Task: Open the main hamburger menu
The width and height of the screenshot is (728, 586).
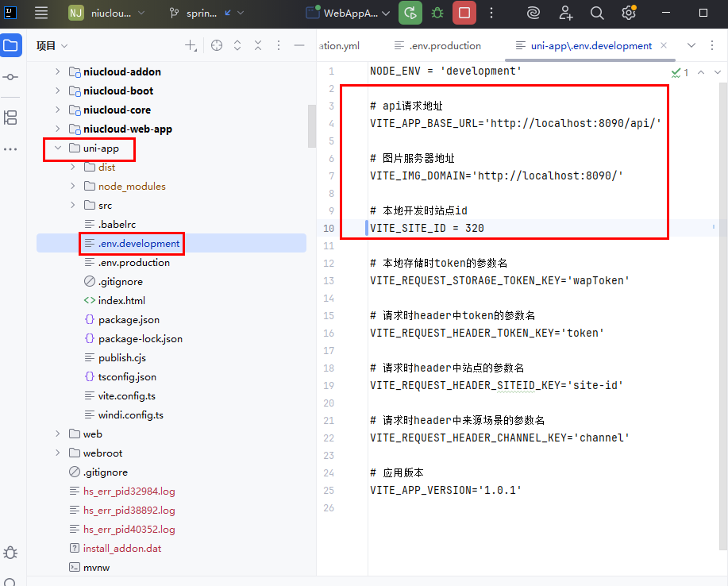Action: click(x=41, y=13)
